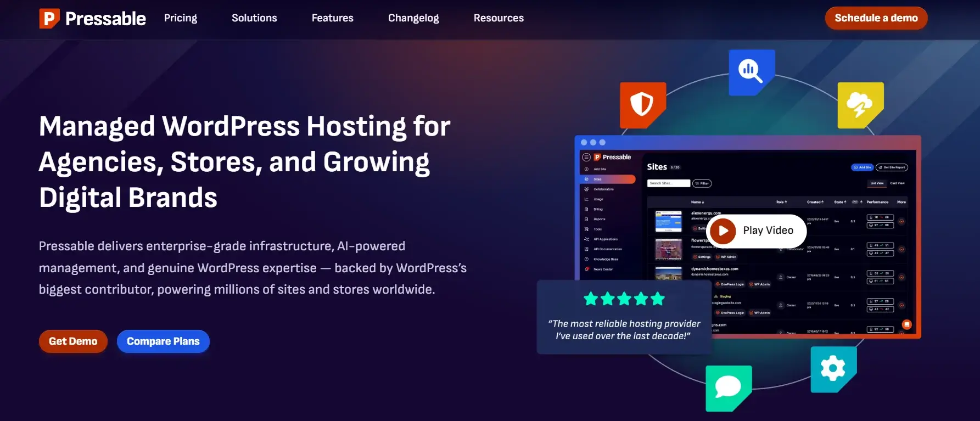Screen dimensions: 980x421
Task: Click the Search Sites field in preview
Action: click(668, 183)
